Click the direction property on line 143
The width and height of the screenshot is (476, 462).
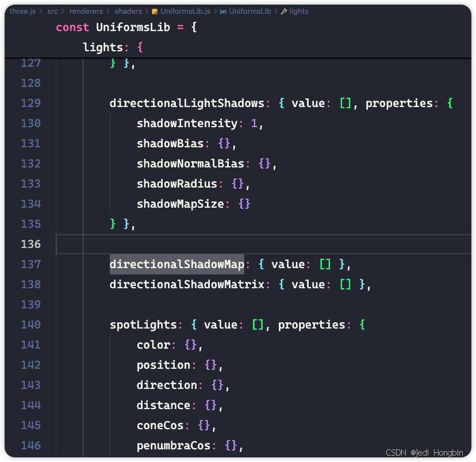point(167,385)
